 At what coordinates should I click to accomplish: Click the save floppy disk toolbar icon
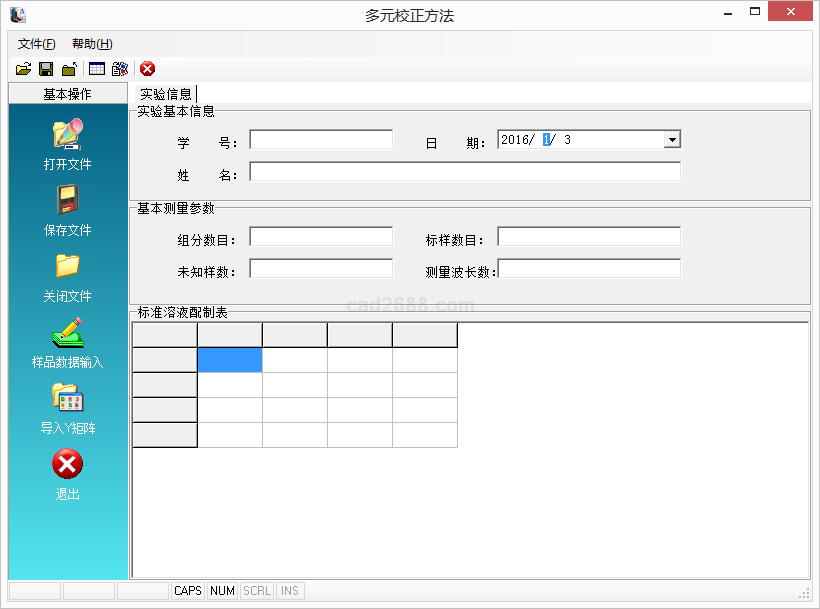point(46,69)
